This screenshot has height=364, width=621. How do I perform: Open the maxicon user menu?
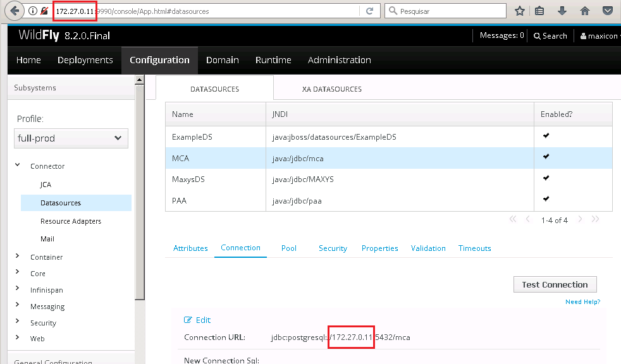pos(599,35)
